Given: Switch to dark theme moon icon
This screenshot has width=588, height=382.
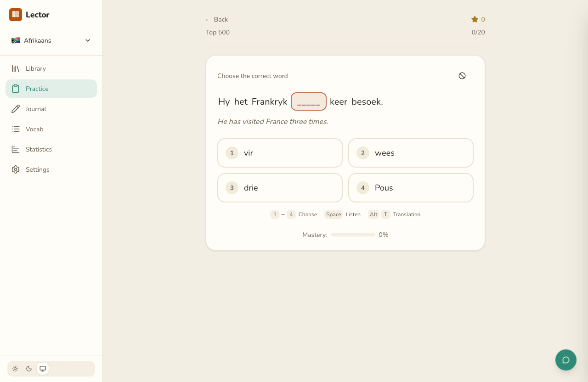Looking at the screenshot, I should [29, 369].
